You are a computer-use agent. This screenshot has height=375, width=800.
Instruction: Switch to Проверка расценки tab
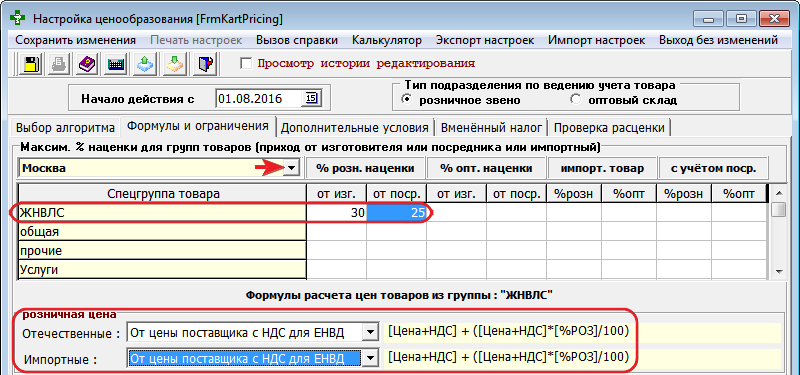609,127
